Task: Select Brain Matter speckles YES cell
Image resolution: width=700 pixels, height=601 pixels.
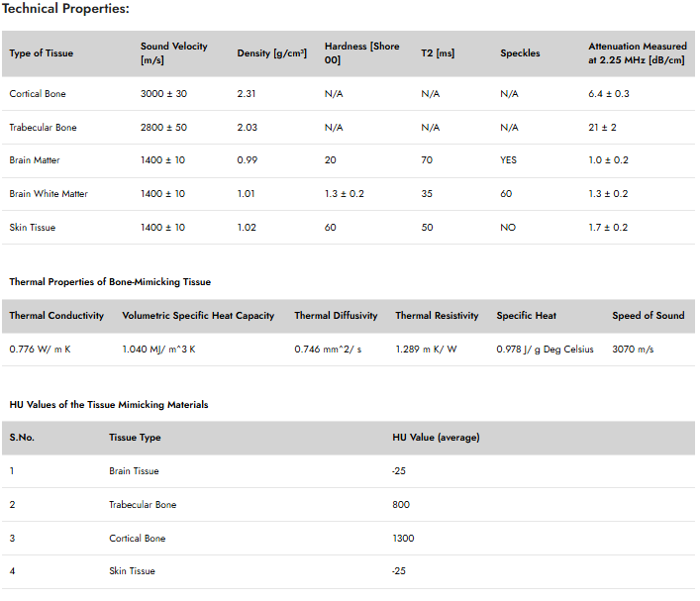Action: pyautogui.click(x=508, y=160)
